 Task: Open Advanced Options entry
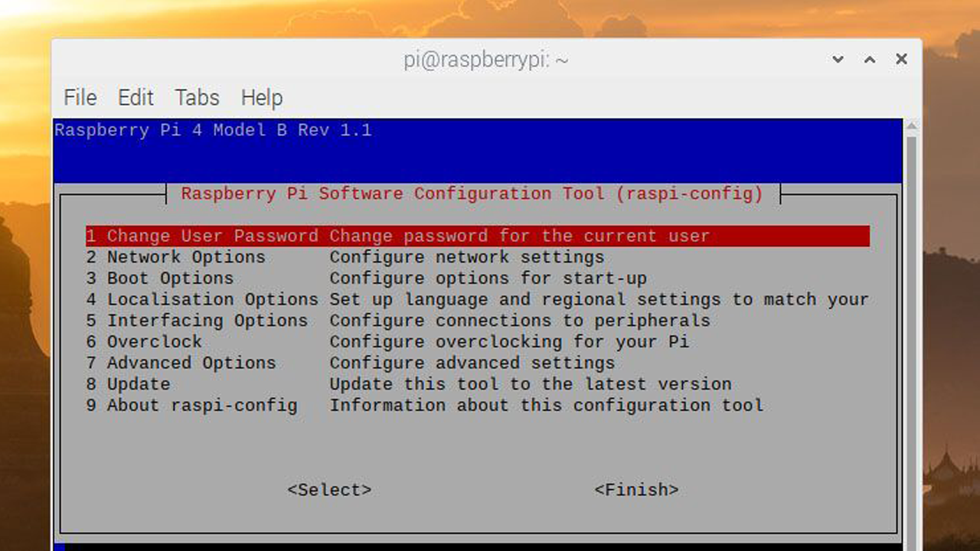tap(191, 363)
